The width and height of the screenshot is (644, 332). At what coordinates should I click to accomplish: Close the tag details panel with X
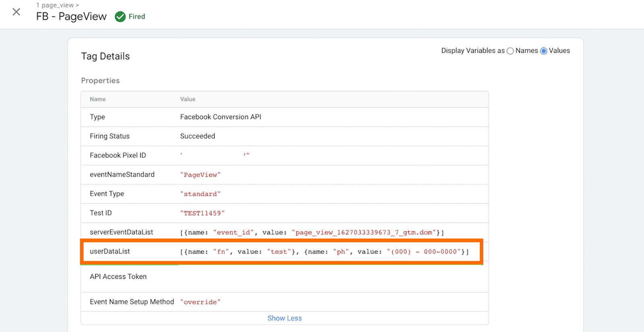coord(17,12)
